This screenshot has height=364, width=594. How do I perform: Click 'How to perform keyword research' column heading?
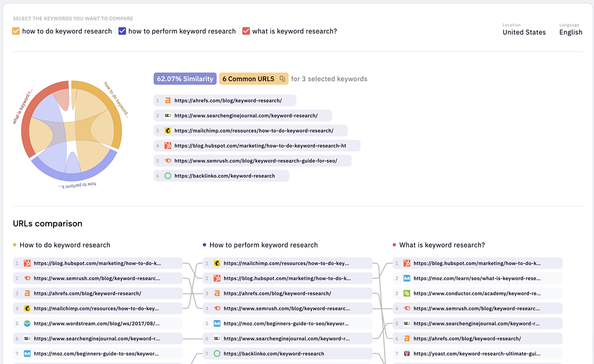tap(264, 245)
